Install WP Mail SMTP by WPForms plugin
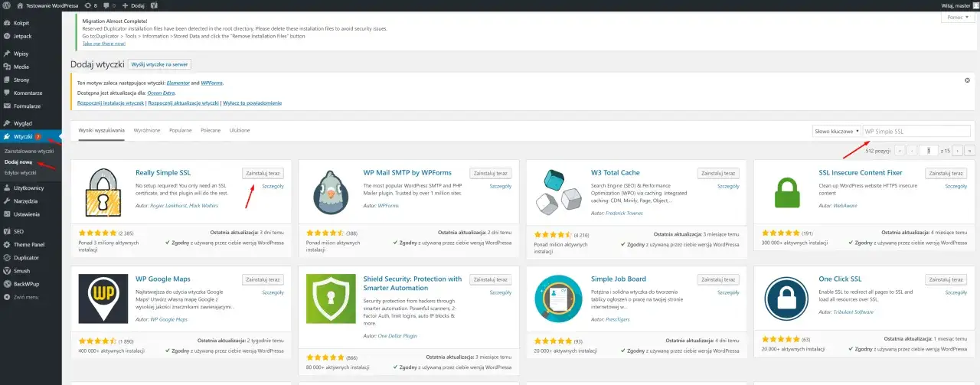 [491, 173]
